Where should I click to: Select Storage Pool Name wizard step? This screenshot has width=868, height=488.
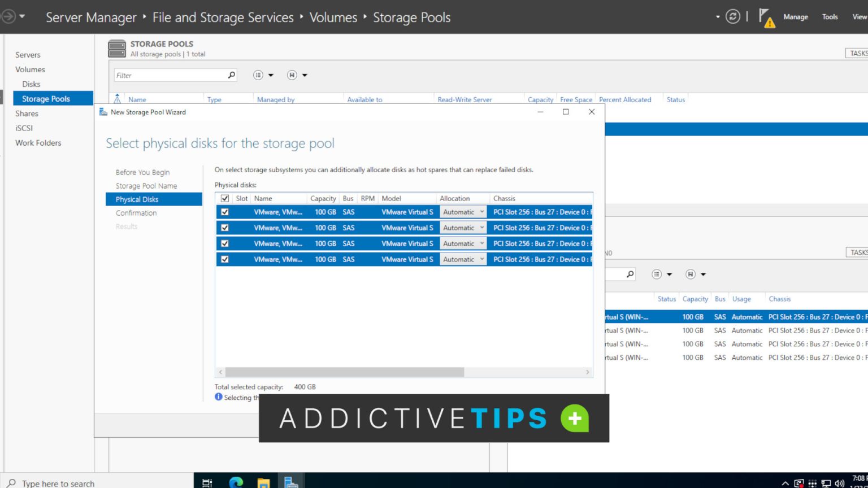tap(146, 185)
